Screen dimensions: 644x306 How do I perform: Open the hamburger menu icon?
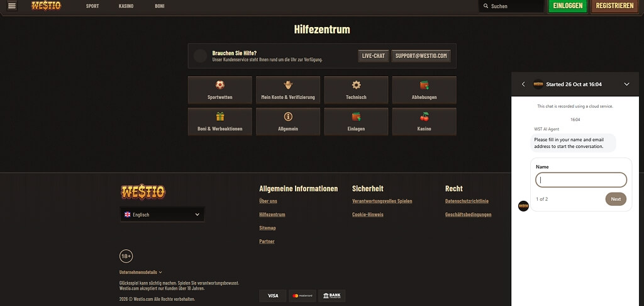coord(13,6)
